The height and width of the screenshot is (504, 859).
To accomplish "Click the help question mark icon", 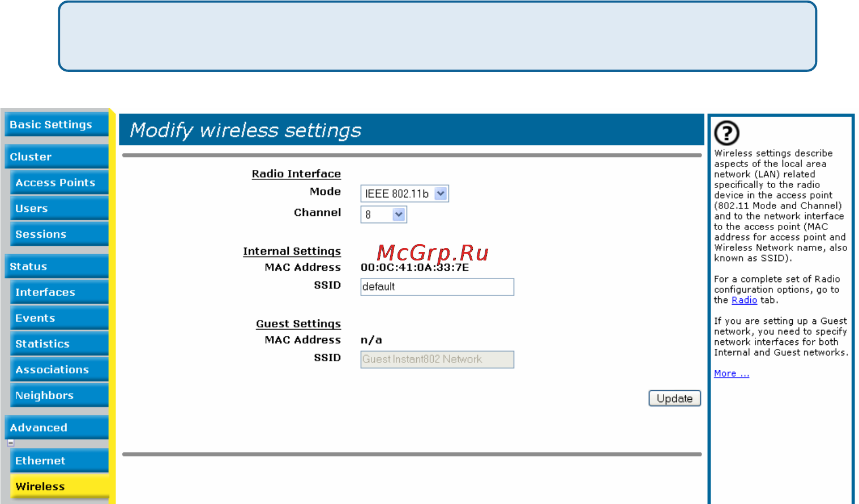I will 726,133.
